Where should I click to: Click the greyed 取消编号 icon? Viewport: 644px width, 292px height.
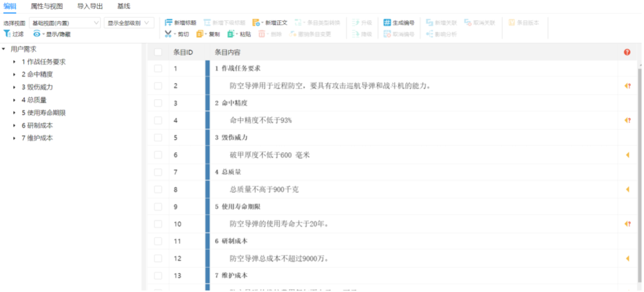tap(387, 34)
